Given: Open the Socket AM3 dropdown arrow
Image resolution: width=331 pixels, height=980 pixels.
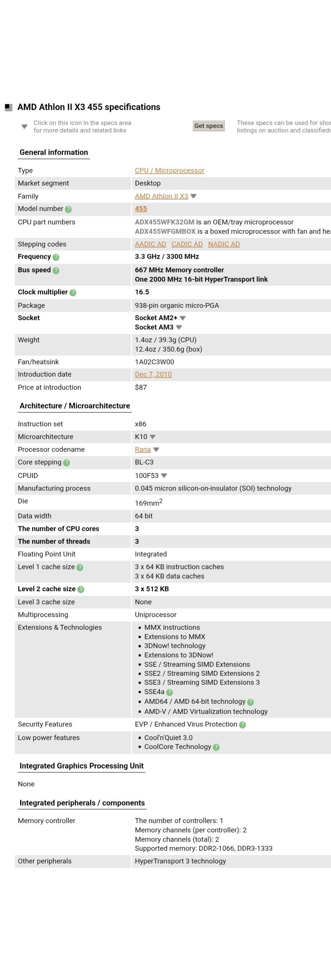Looking at the screenshot, I should point(179,327).
